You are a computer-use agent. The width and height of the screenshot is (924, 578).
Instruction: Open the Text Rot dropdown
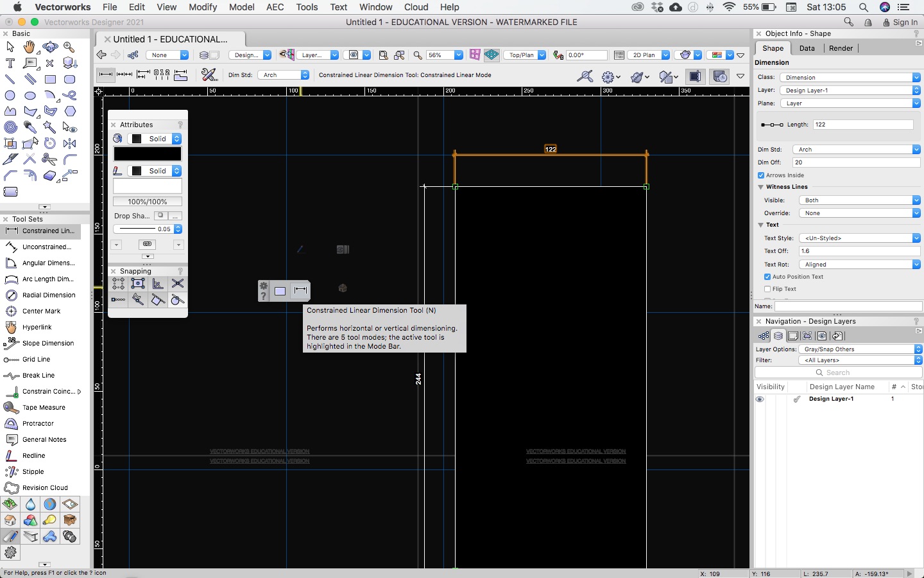[x=860, y=265]
